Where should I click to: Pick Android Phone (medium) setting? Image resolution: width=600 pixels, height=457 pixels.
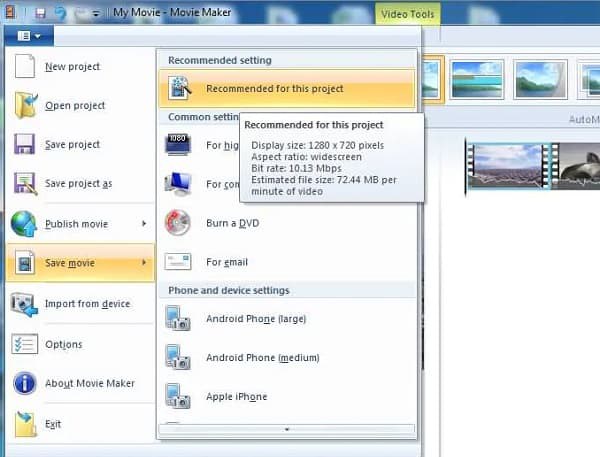287,357
